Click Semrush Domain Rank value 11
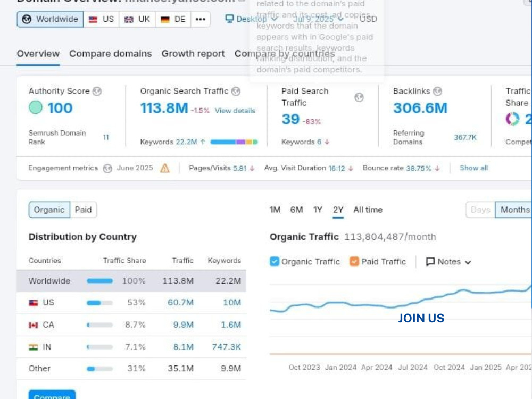 point(106,137)
